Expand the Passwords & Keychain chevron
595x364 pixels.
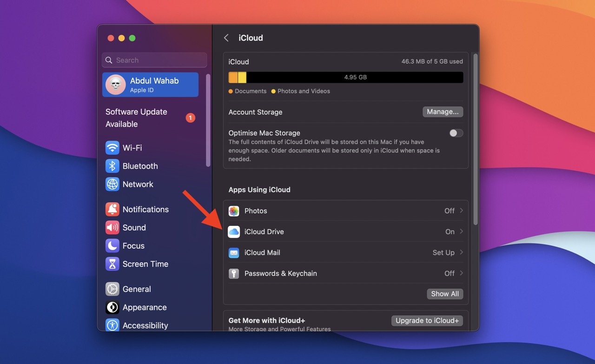coord(461,273)
